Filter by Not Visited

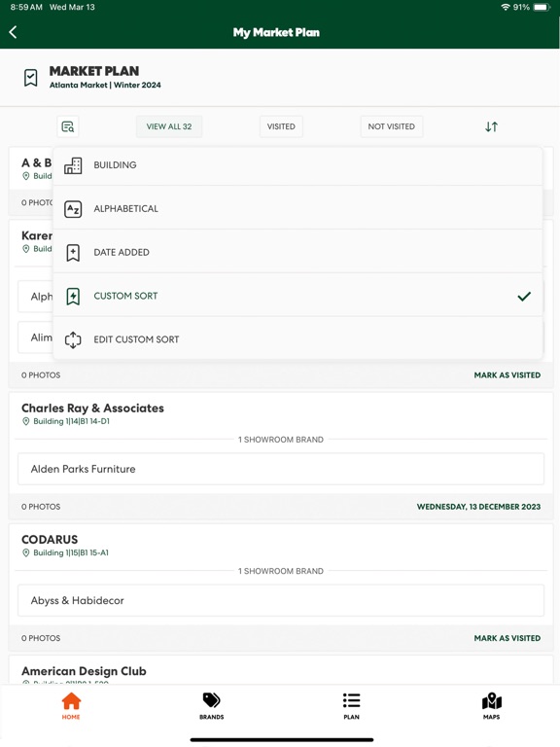coord(392,126)
